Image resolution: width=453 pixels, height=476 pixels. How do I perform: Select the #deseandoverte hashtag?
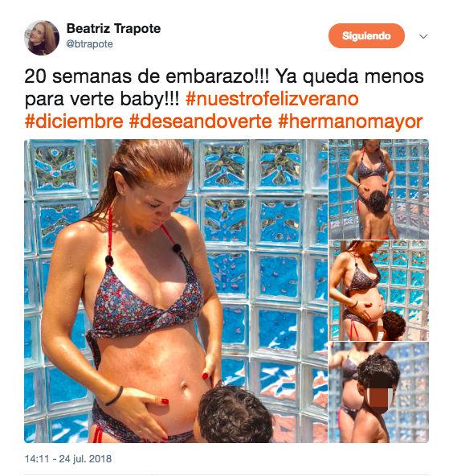[x=201, y=121]
